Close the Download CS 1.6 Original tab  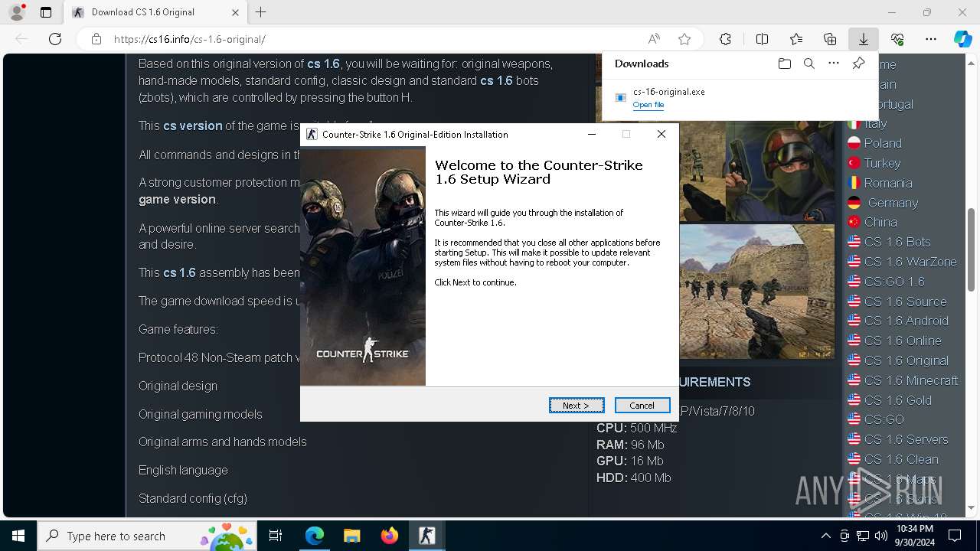tap(235, 12)
